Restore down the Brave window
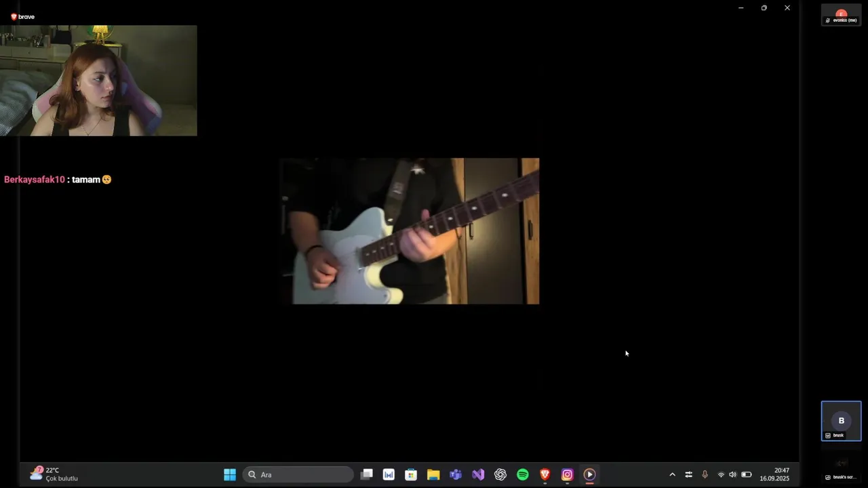Viewport: 868px width, 488px height. tap(764, 8)
